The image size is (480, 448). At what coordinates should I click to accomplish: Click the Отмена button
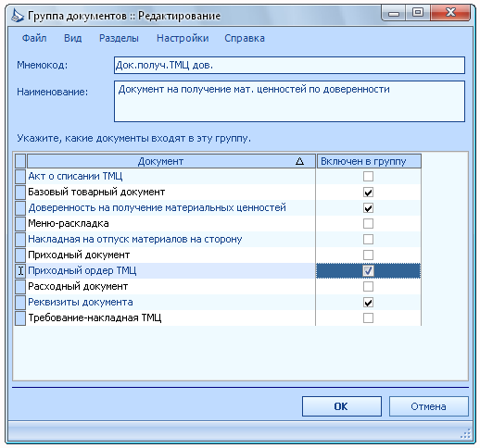click(428, 406)
